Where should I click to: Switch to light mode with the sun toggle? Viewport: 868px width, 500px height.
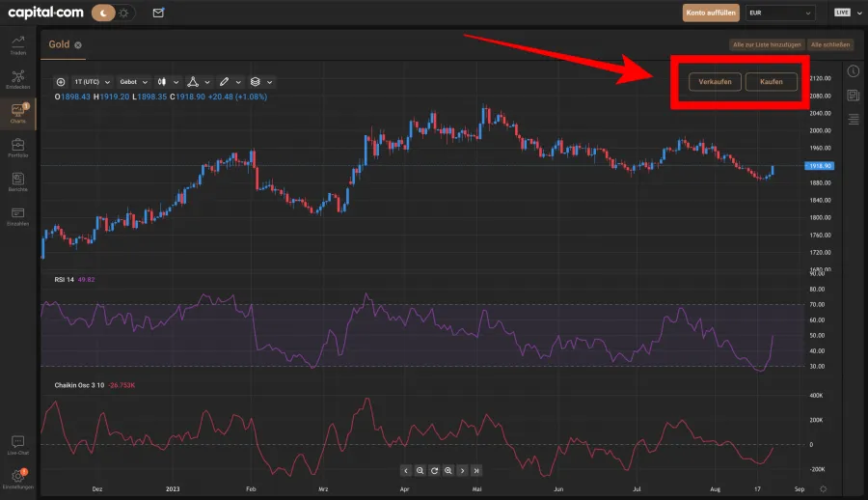click(x=124, y=13)
